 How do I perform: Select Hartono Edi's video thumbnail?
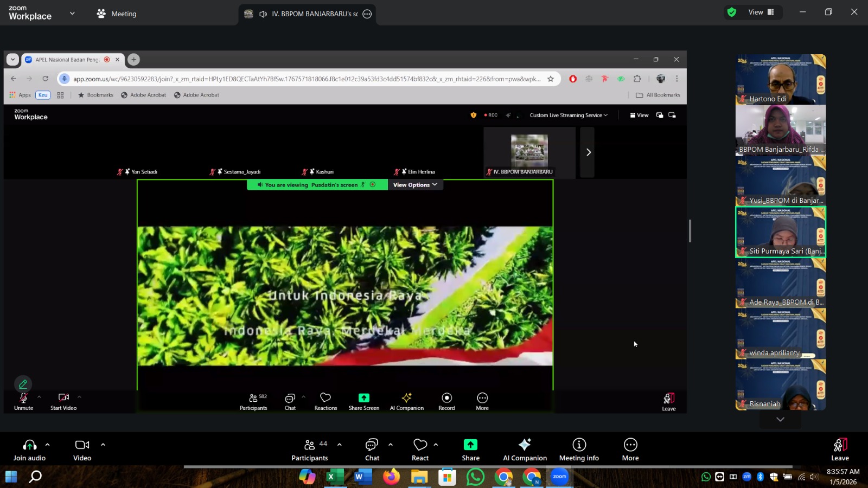coord(780,79)
